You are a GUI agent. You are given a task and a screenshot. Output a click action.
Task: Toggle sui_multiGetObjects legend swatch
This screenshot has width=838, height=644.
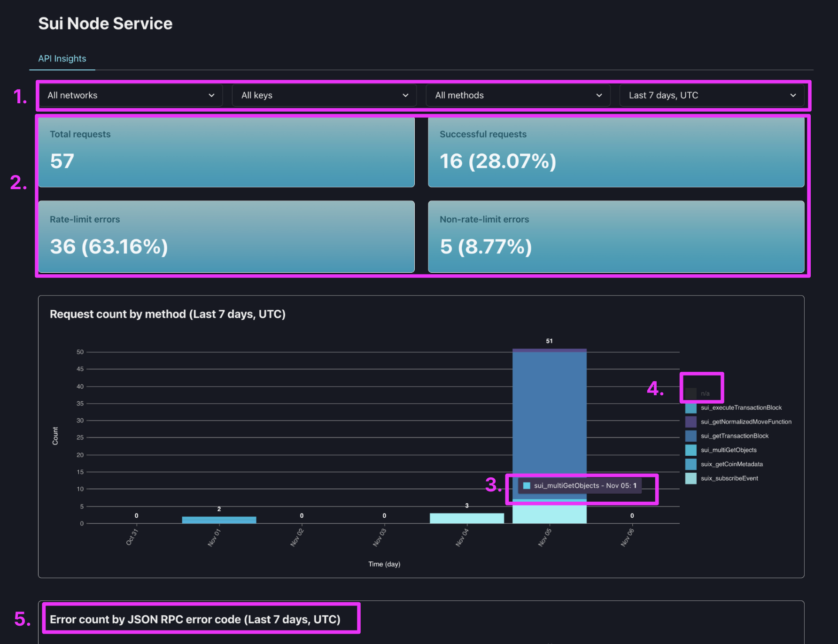coord(691,450)
